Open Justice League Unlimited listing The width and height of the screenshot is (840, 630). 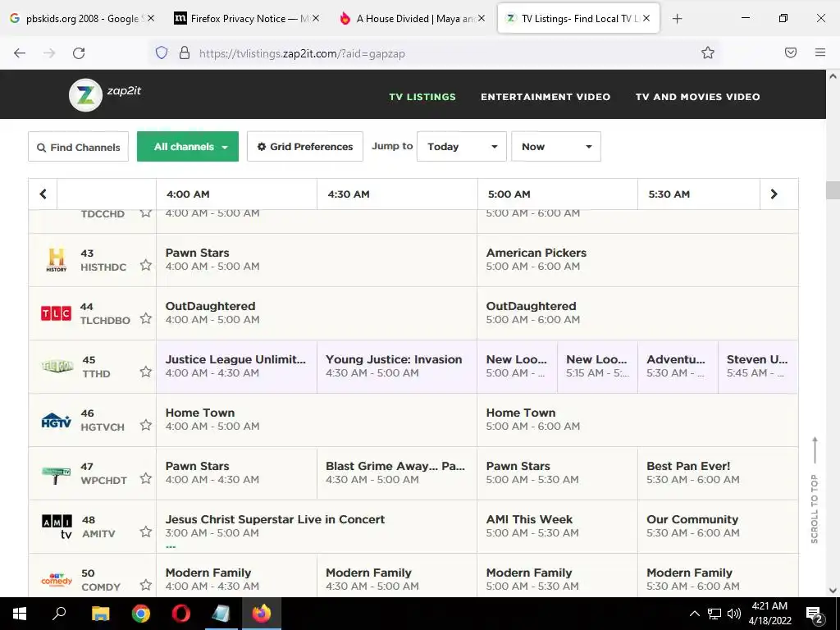click(236, 367)
